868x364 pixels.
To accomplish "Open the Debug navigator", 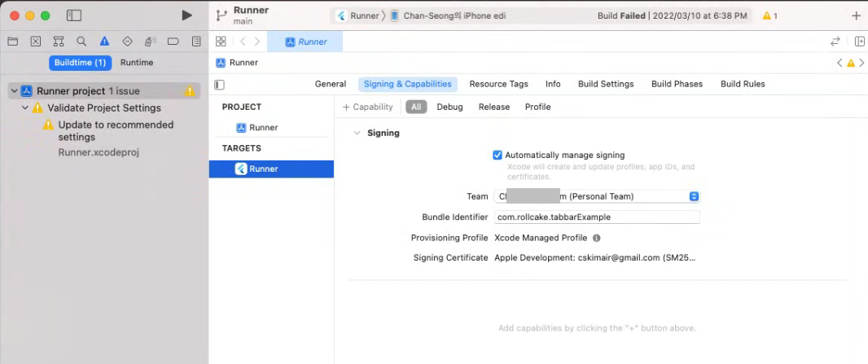I will point(150,41).
